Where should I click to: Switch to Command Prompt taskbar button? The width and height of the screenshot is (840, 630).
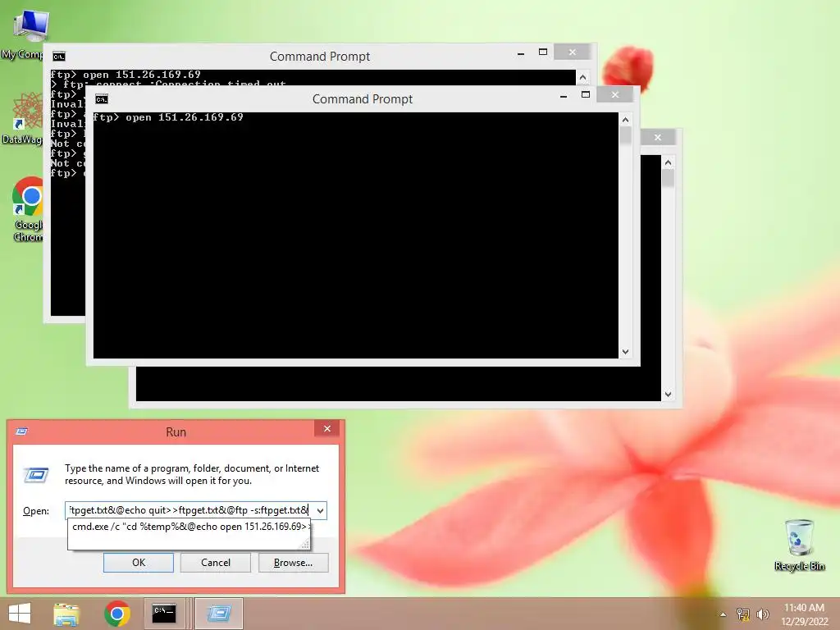(x=164, y=614)
